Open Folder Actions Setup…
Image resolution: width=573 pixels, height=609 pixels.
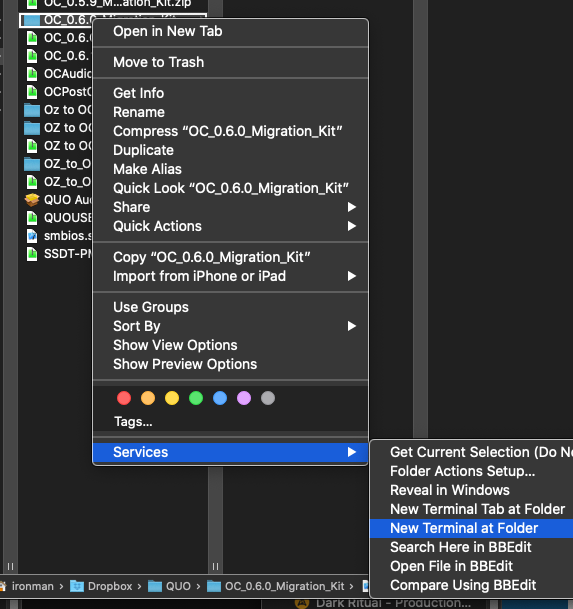[472, 472]
